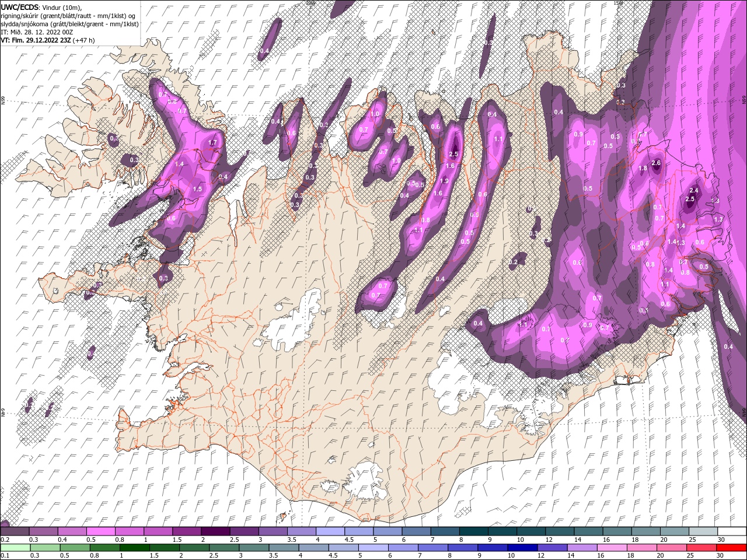Viewport: 747px width, 560px height.
Task: Select the '0.2' label in the snow legend
Action: (5, 540)
